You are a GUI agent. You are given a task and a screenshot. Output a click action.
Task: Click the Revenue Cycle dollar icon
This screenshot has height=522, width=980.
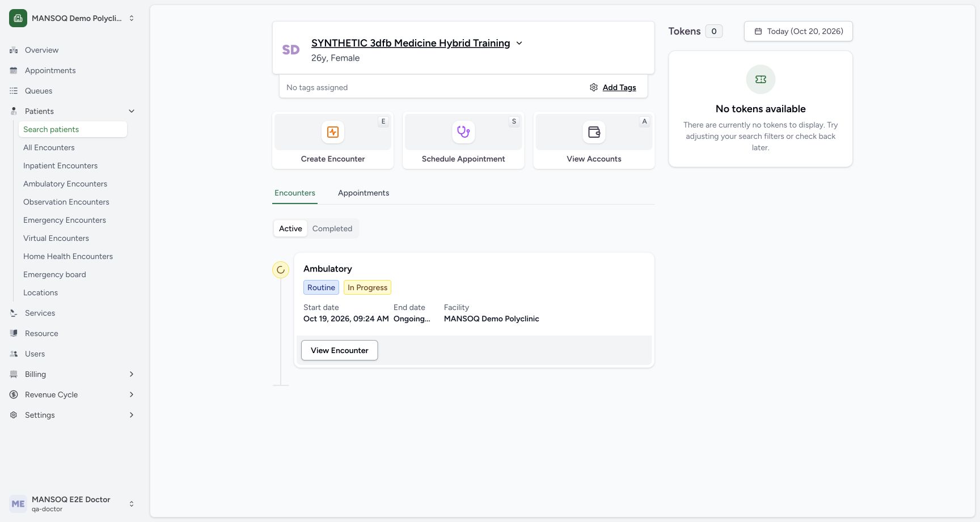coord(14,394)
